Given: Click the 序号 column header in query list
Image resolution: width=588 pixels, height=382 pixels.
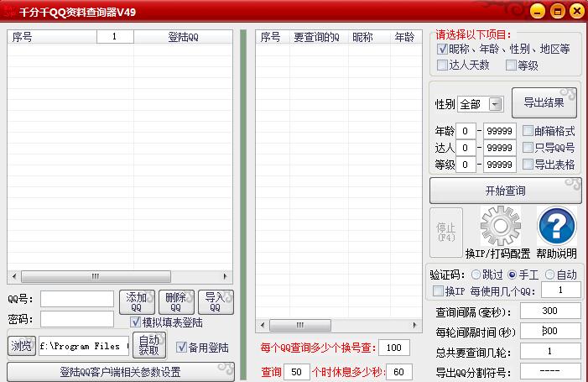Looking at the screenshot, I should tap(273, 37).
